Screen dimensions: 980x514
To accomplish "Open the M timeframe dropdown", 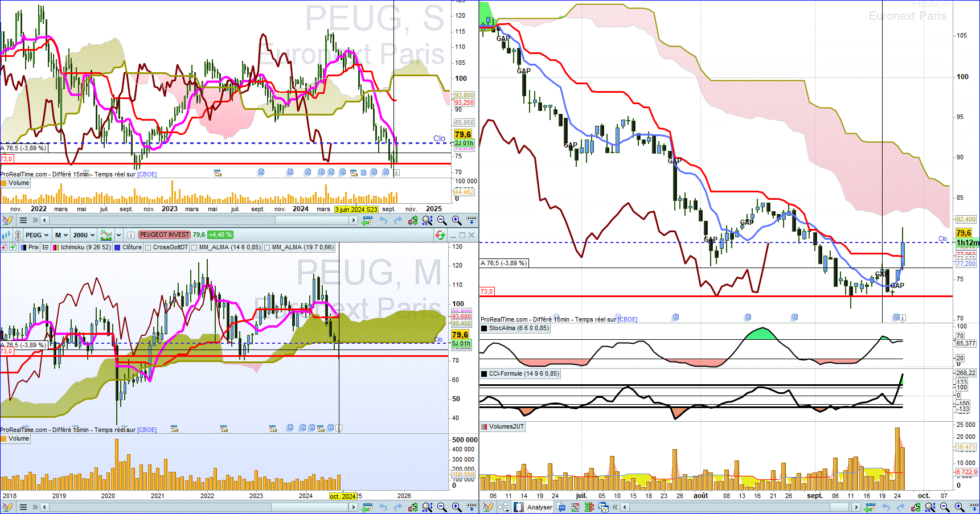I will (x=61, y=235).
